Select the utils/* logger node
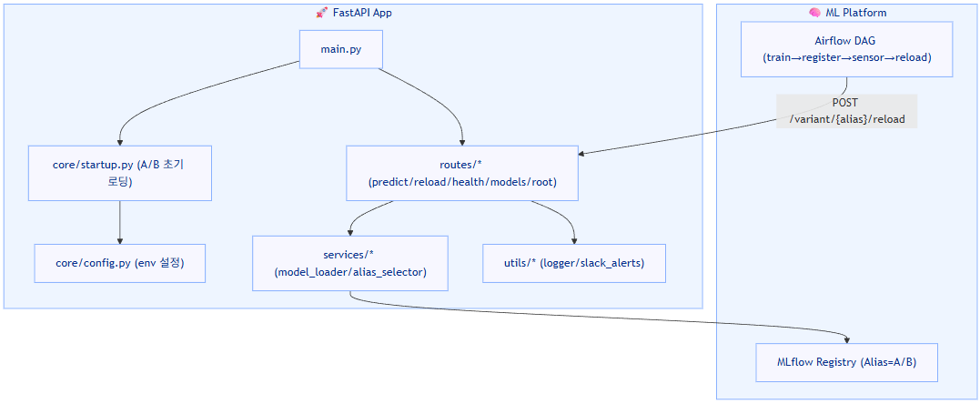This screenshot has width=980, height=404. pyautogui.click(x=574, y=263)
